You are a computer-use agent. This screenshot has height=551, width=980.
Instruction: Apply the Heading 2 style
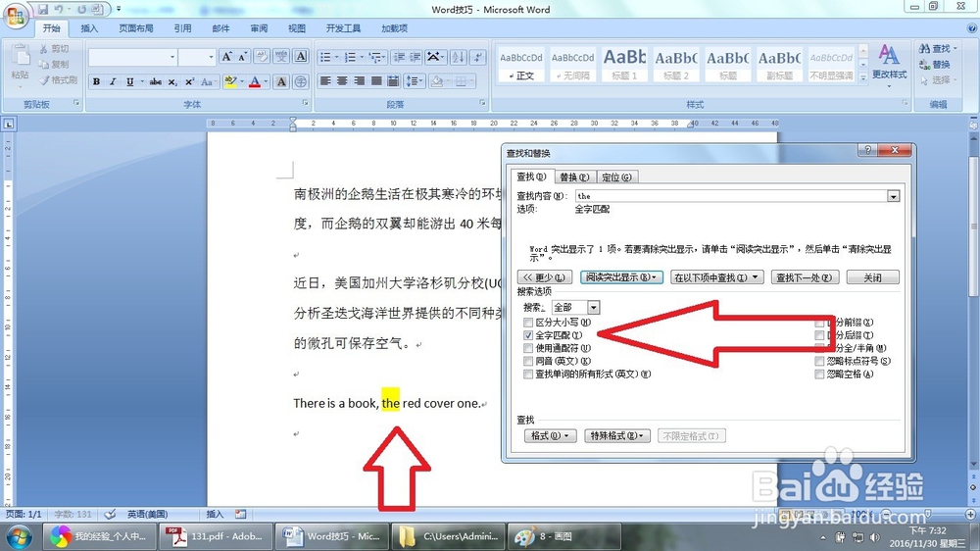tap(676, 65)
